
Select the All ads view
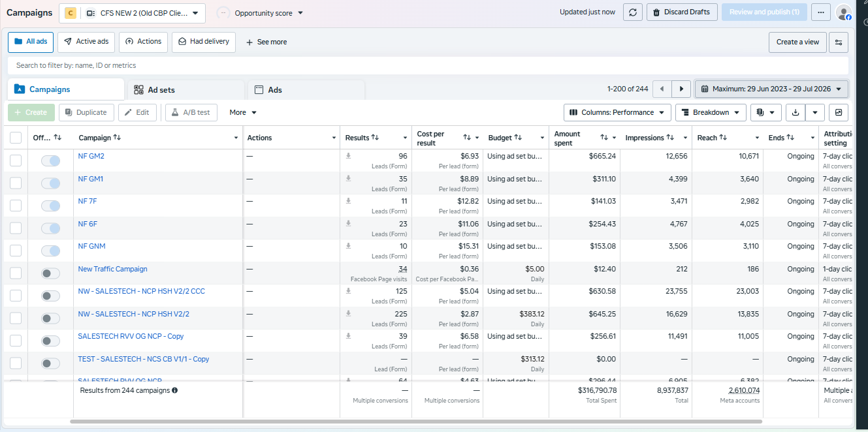[31, 42]
